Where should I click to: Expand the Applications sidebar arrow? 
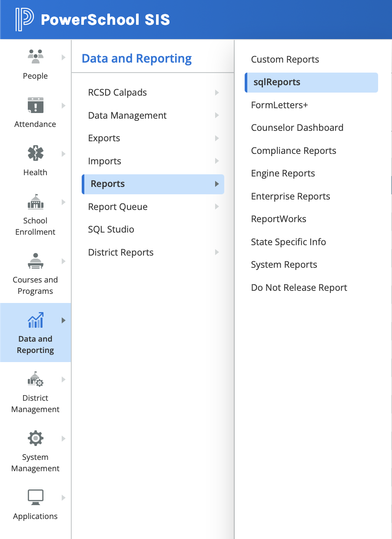[63, 498]
